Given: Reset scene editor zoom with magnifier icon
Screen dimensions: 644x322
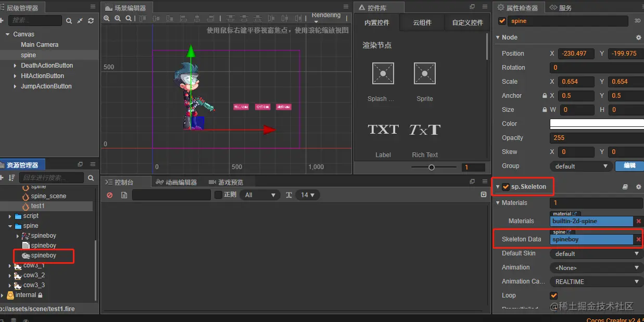Looking at the screenshot, I should click(129, 18).
